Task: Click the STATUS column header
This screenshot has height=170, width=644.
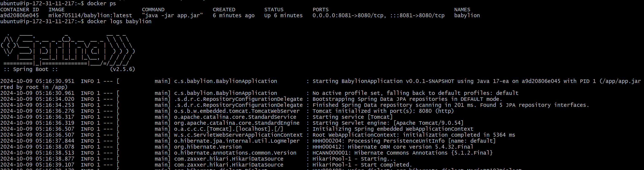Action: [274, 9]
